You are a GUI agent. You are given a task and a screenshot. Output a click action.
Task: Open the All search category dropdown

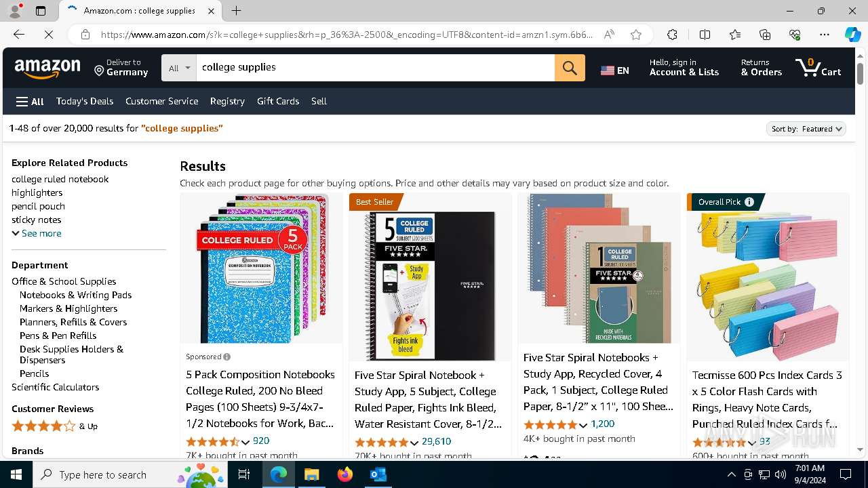pos(179,68)
